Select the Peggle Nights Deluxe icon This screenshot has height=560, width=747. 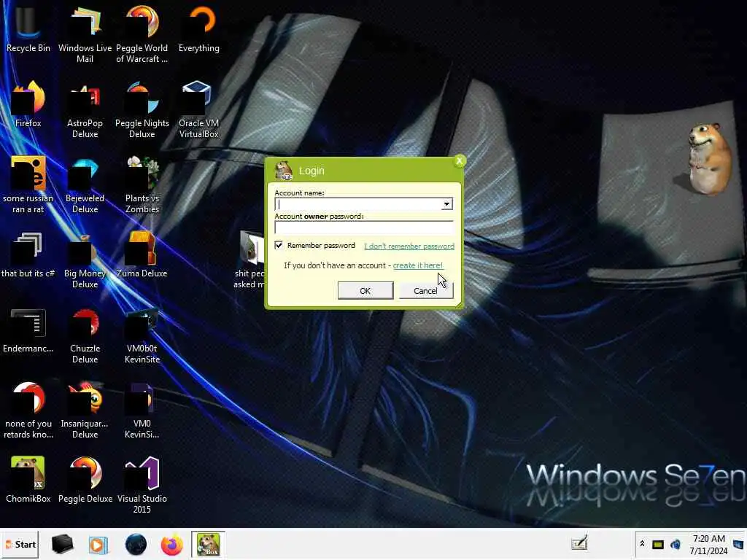coord(142,109)
